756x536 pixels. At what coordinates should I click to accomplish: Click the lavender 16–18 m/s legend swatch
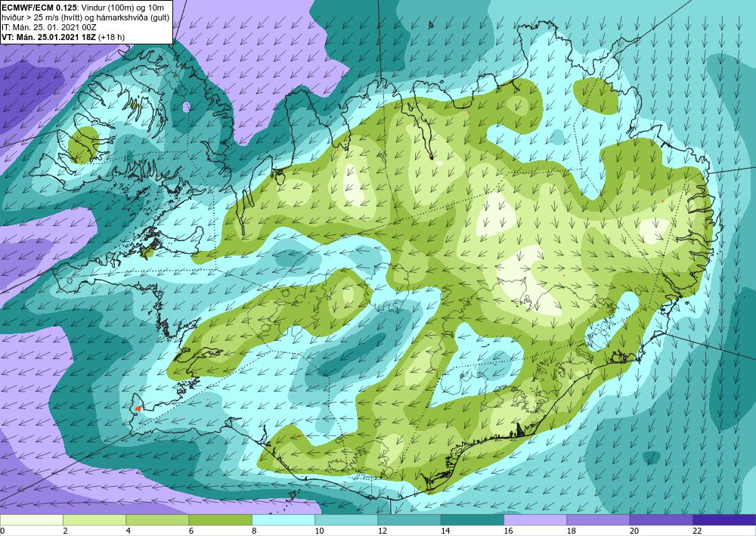pyautogui.click(x=535, y=519)
